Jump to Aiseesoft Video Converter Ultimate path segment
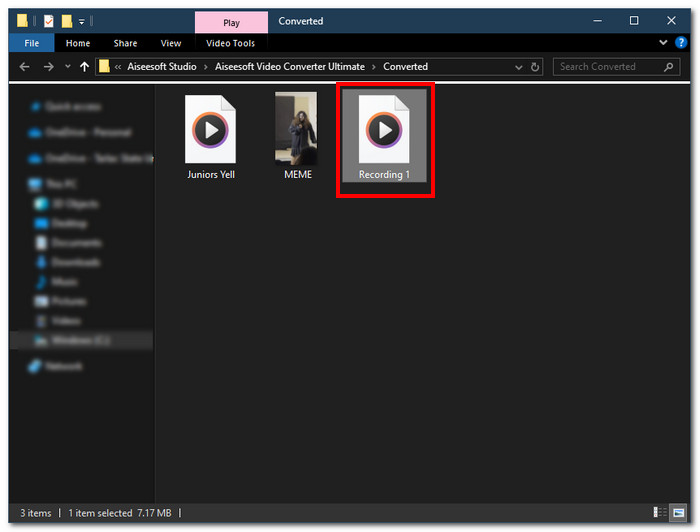700x532 pixels. [290, 66]
